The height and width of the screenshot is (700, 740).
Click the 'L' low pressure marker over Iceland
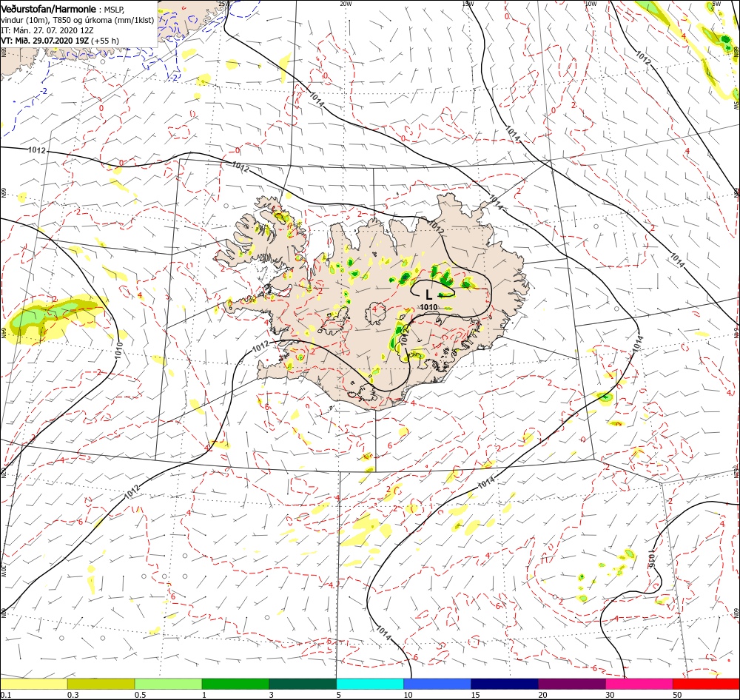pos(428,295)
